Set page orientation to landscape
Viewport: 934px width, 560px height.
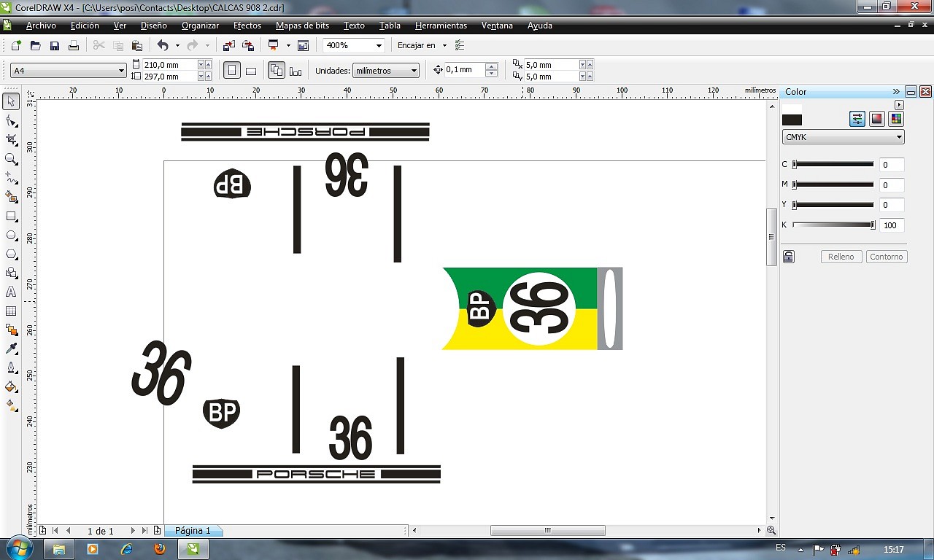251,71
